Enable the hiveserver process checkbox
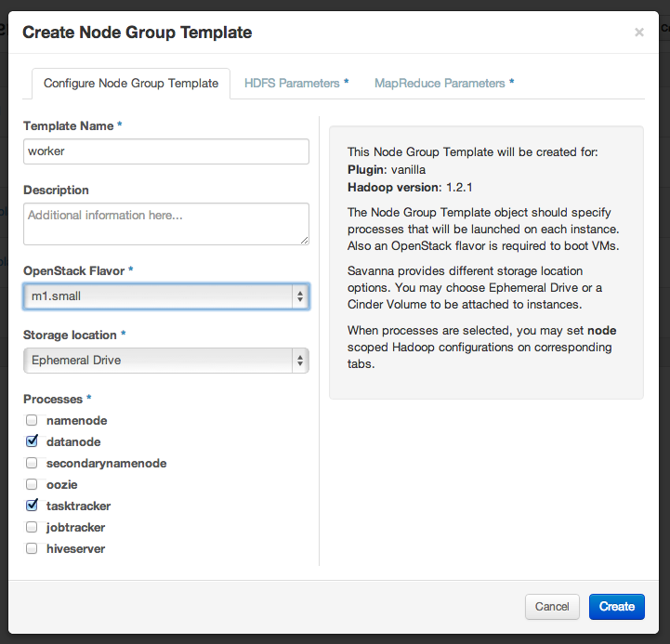The image size is (670, 644). point(32,549)
